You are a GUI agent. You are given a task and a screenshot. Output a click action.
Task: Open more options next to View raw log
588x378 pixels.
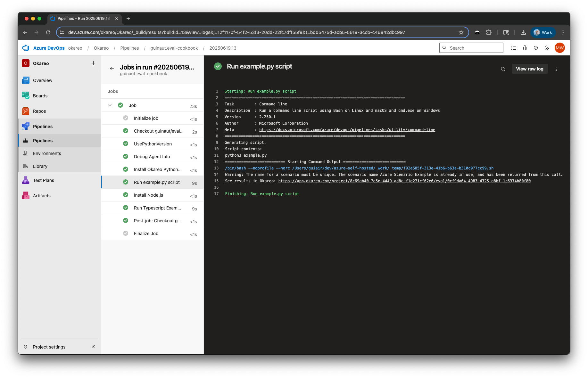(556, 69)
